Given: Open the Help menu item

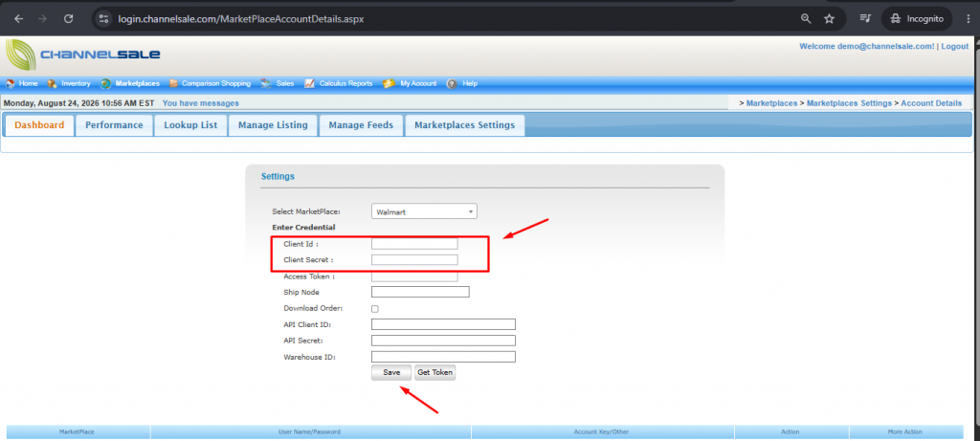Looking at the screenshot, I should 470,83.
